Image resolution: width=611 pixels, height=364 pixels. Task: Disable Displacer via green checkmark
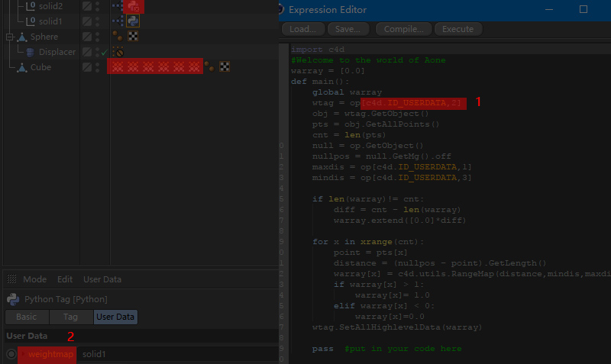[x=104, y=52]
